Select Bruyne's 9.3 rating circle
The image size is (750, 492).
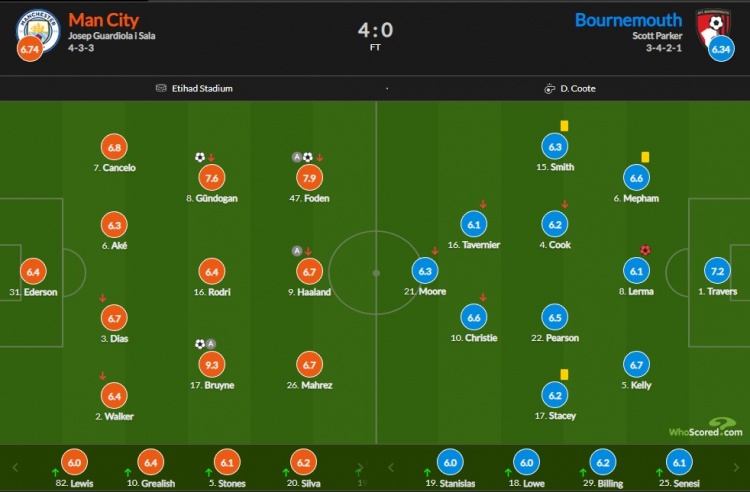pos(211,365)
